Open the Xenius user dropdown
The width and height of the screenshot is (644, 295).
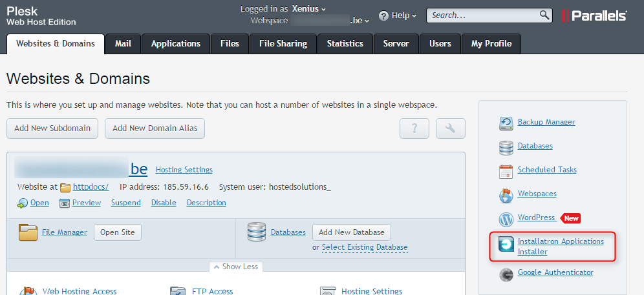tap(309, 8)
